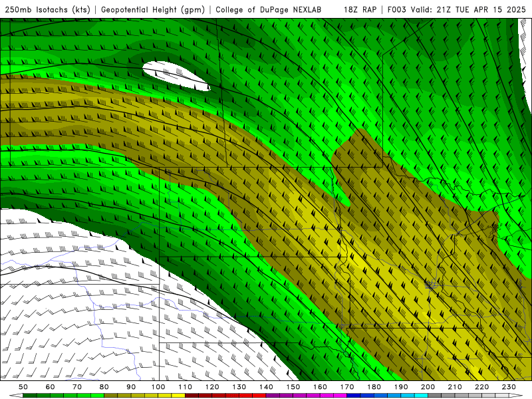Select the dark blue swatch right after 170
The image size is (532, 399).
coord(354,396)
